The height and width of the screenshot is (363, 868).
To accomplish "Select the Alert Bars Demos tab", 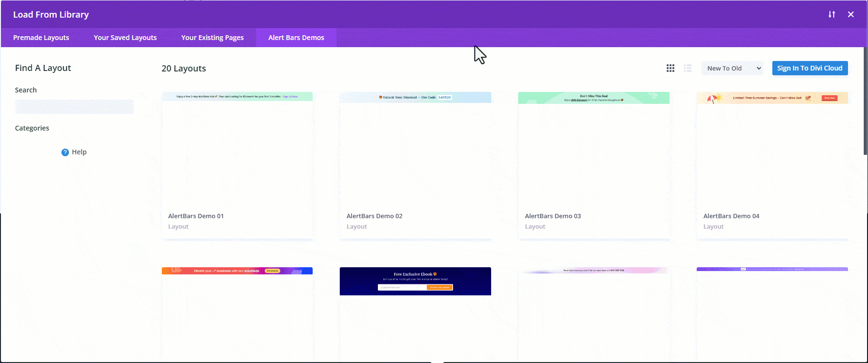I will point(296,38).
